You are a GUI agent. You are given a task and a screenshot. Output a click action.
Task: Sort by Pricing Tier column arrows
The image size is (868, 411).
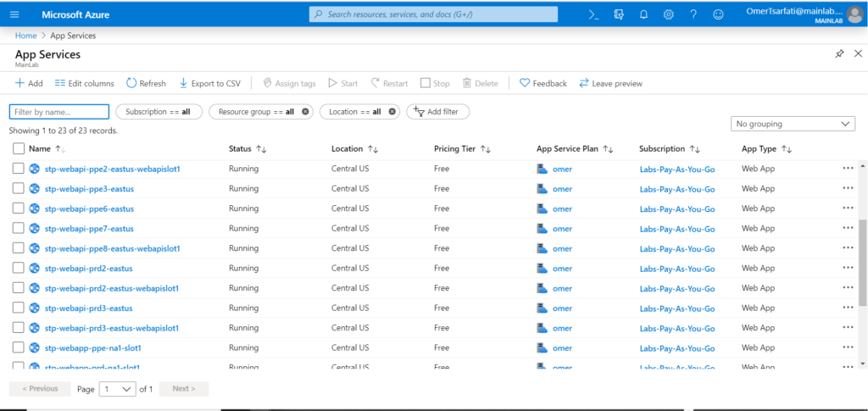(486, 149)
